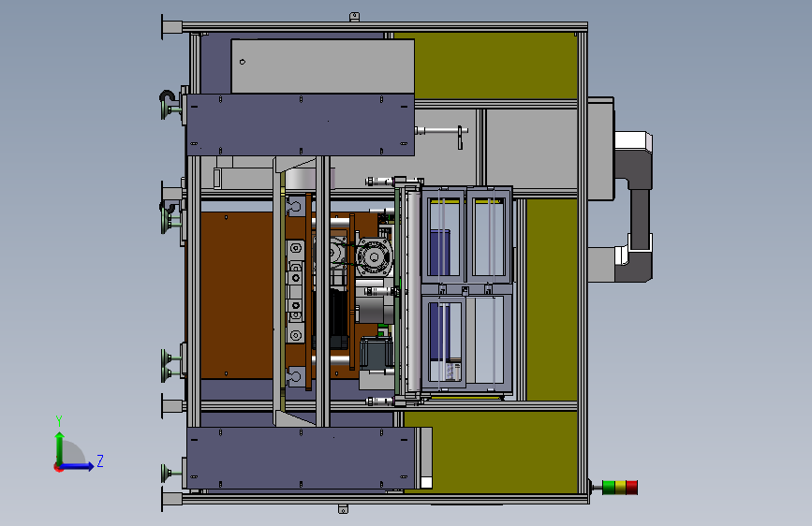Select the round stepper motor face in the center
812x526 pixels.
pyautogui.click(x=374, y=256)
